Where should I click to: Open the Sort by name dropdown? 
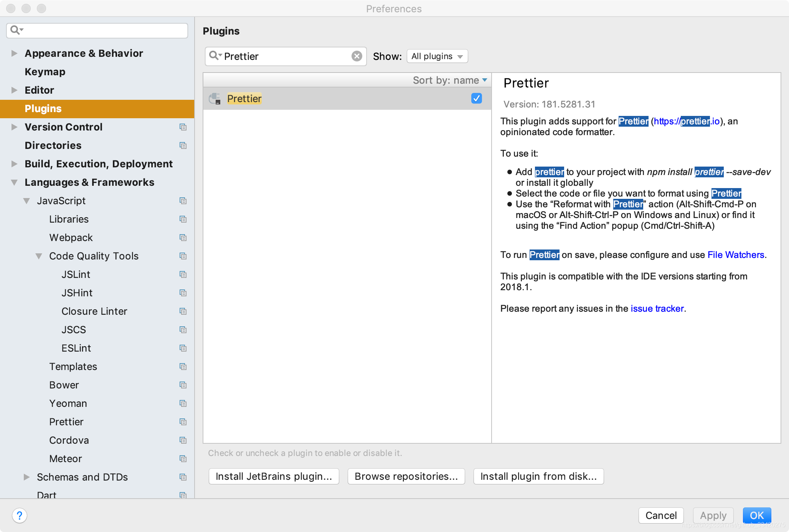[x=450, y=80]
